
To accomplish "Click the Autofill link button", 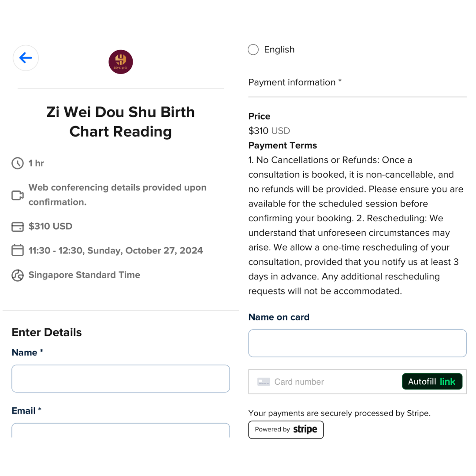I will [432, 381].
